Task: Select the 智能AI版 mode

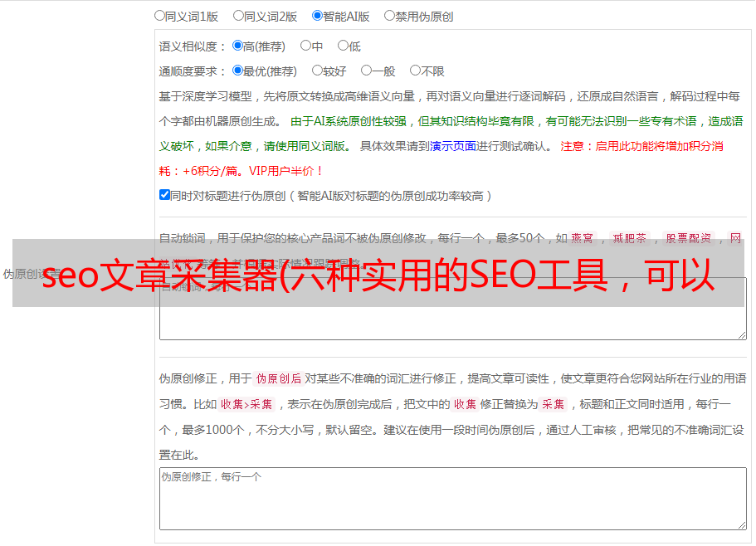Action: (x=317, y=15)
